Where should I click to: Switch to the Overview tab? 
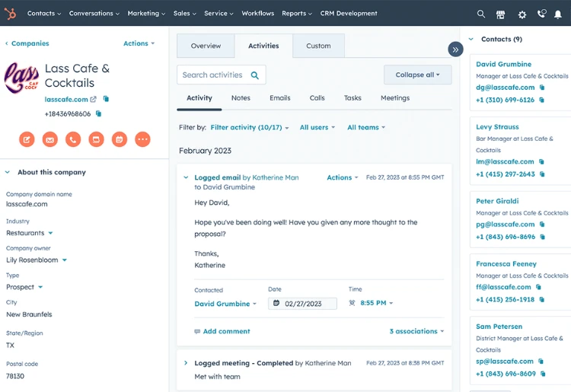pos(206,46)
